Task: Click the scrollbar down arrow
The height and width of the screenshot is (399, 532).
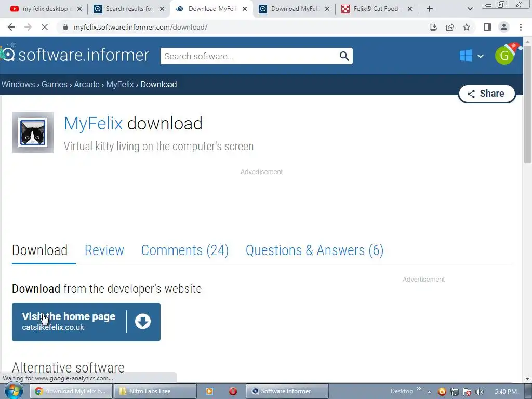Action: click(527, 379)
